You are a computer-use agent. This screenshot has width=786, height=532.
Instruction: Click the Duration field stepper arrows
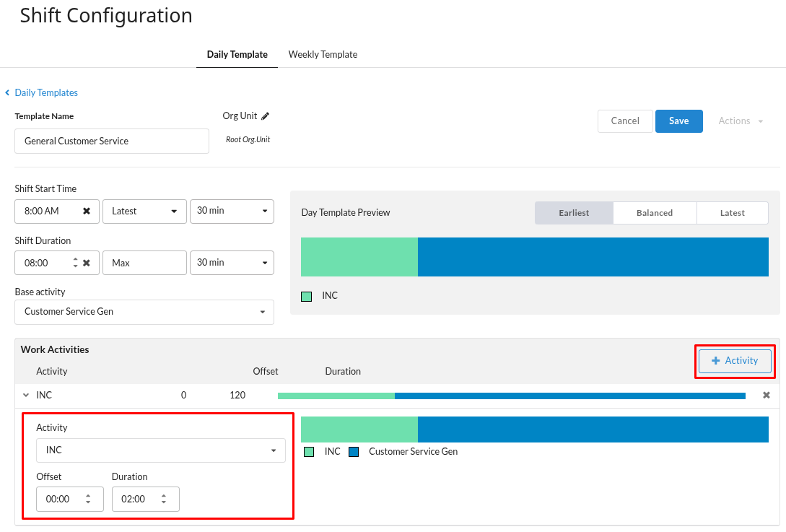pos(164,499)
